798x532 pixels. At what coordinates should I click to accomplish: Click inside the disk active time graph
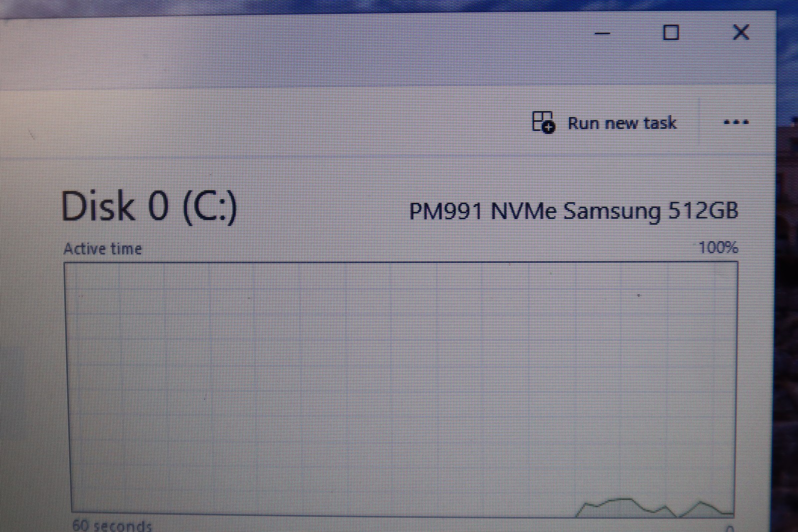pyautogui.click(x=401, y=388)
